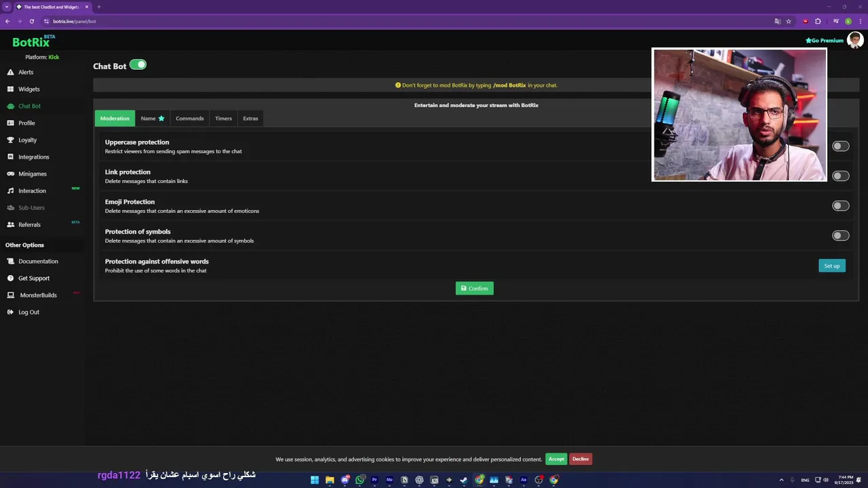Open Windows Start menu
The height and width of the screenshot is (488, 868).
(315, 480)
